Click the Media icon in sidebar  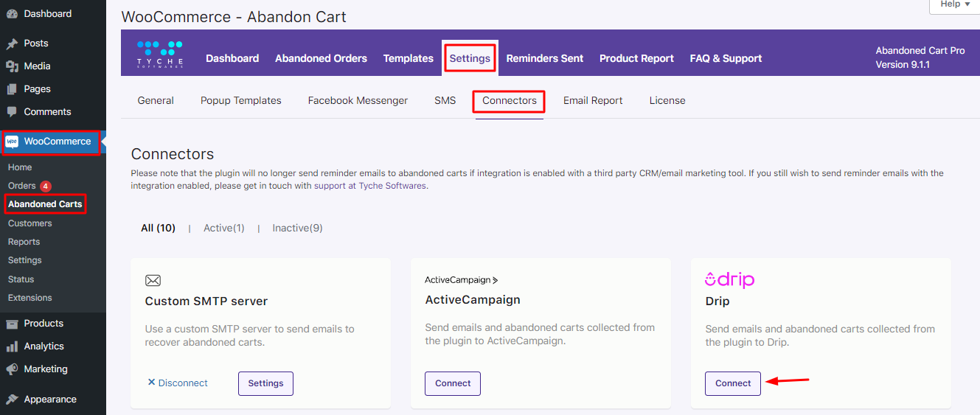point(12,66)
